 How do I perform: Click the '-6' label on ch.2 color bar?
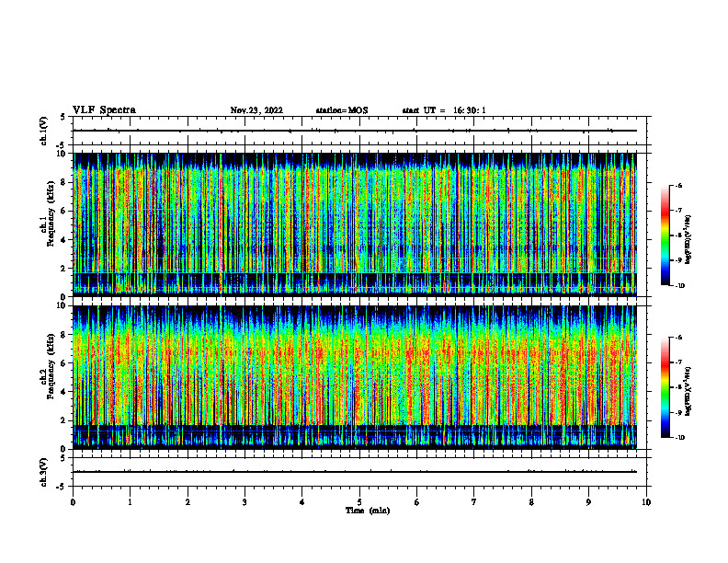click(x=678, y=338)
